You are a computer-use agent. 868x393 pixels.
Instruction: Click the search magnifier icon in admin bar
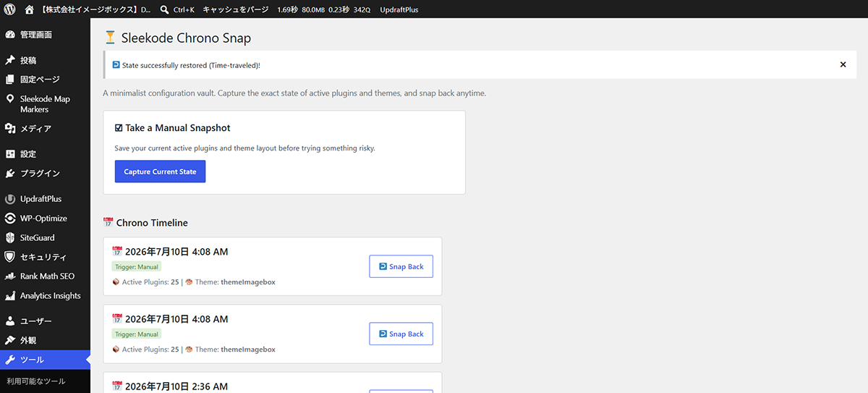(x=164, y=9)
